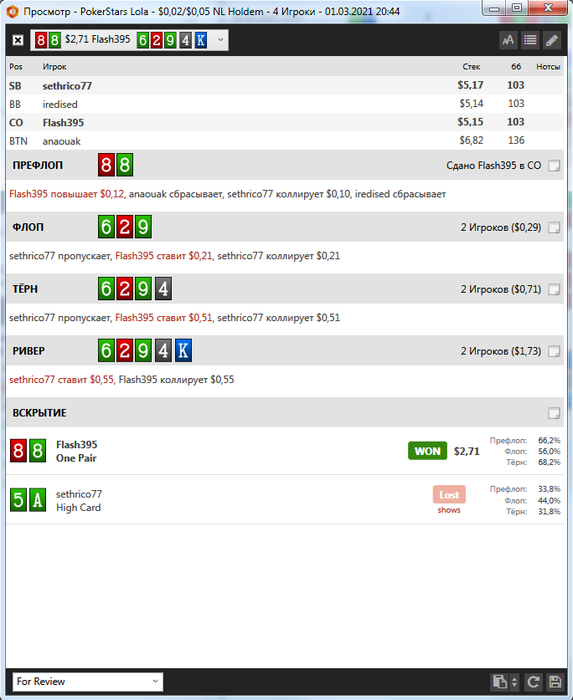
Task: Click the Нотсы column header
Action: click(548, 67)
